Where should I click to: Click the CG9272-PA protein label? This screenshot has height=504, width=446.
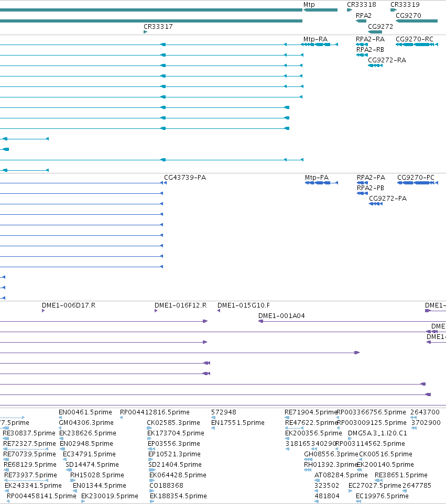[388, 199]
